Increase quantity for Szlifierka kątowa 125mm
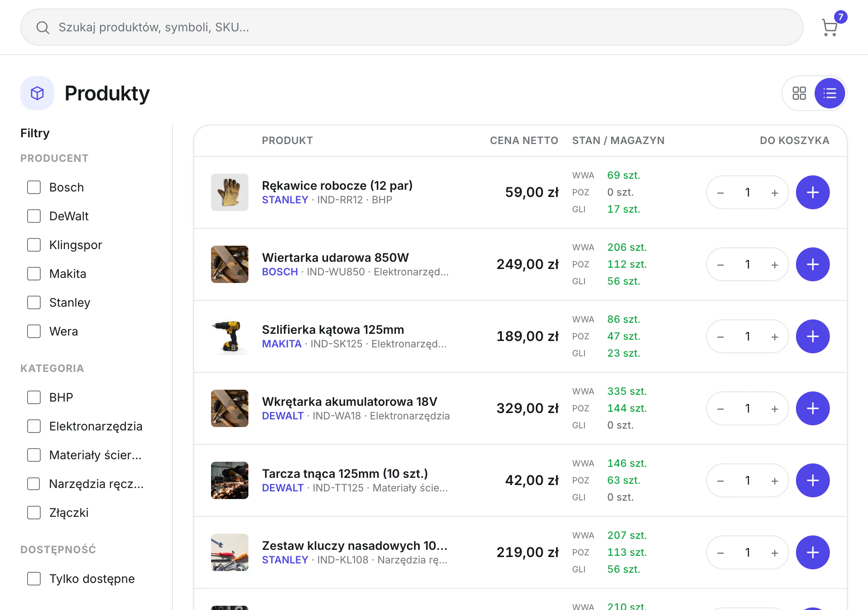 click(x=774, y=337)
